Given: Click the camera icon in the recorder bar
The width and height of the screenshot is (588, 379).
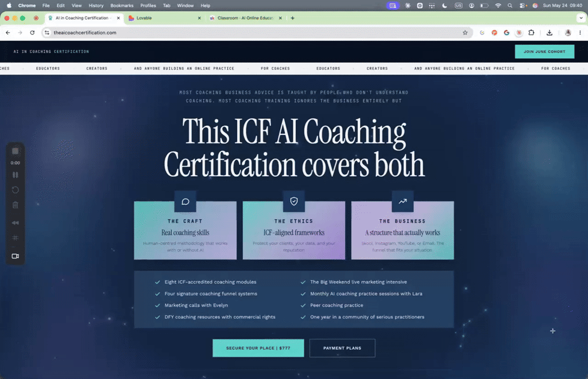Looking at the screenshot, I should coord(16,256).
